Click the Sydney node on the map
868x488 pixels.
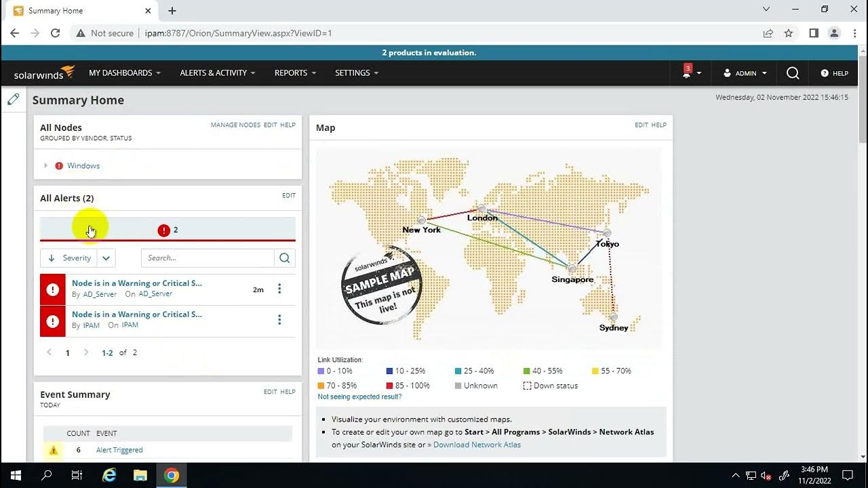tap(614, 317)
